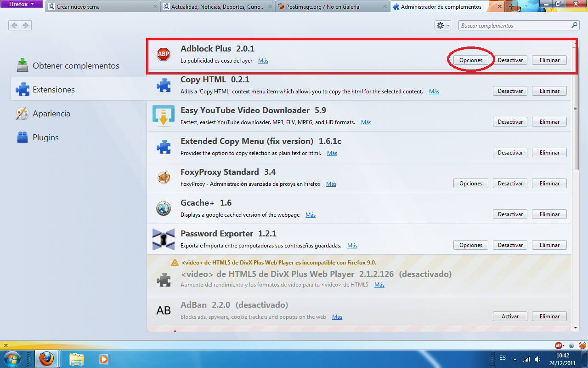Click the Easy YouTube Video Downloader icon
Image resolution: width=588 pixels, height=368 pixels.
(x=164, y=116)
